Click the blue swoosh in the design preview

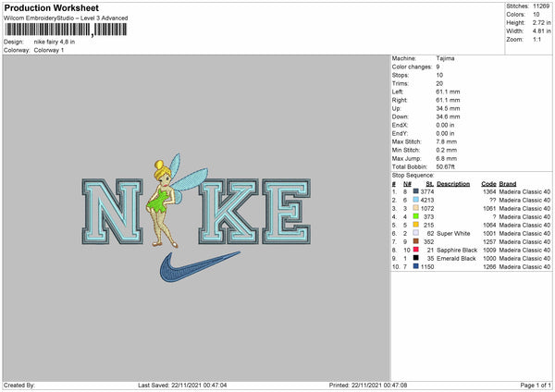click(200, 266)
